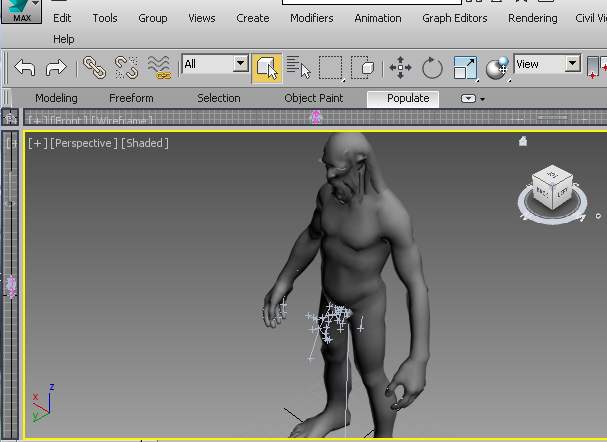This screenshot has width=607, height=442.
Task: Open the Rendering menu
Action: 533,18
